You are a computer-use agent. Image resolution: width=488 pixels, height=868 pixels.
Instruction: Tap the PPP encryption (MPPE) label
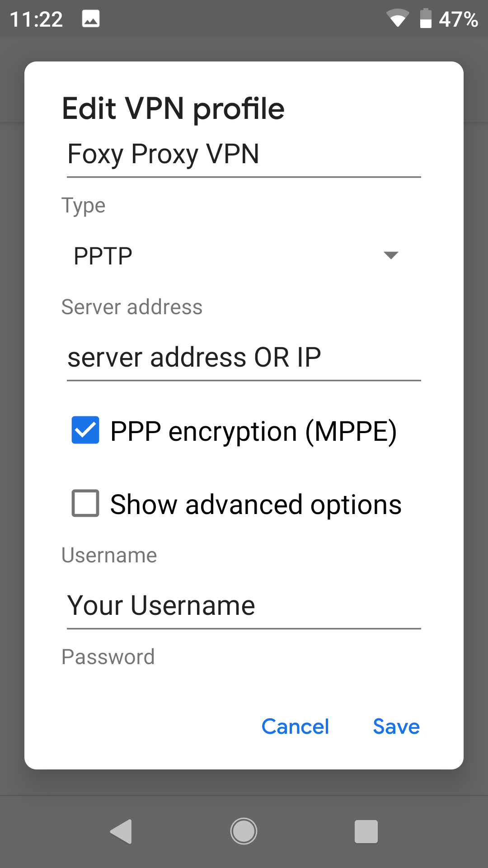click(253, 431)
